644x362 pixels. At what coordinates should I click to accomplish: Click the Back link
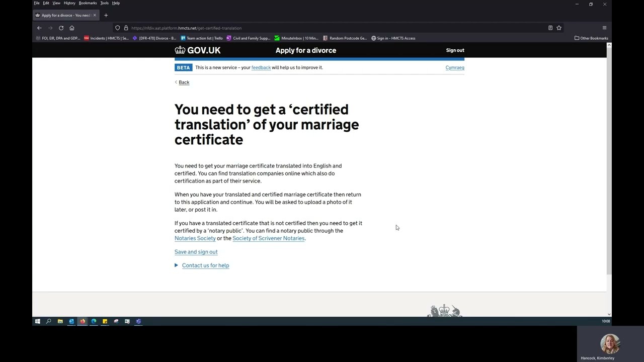coord(184,82)
